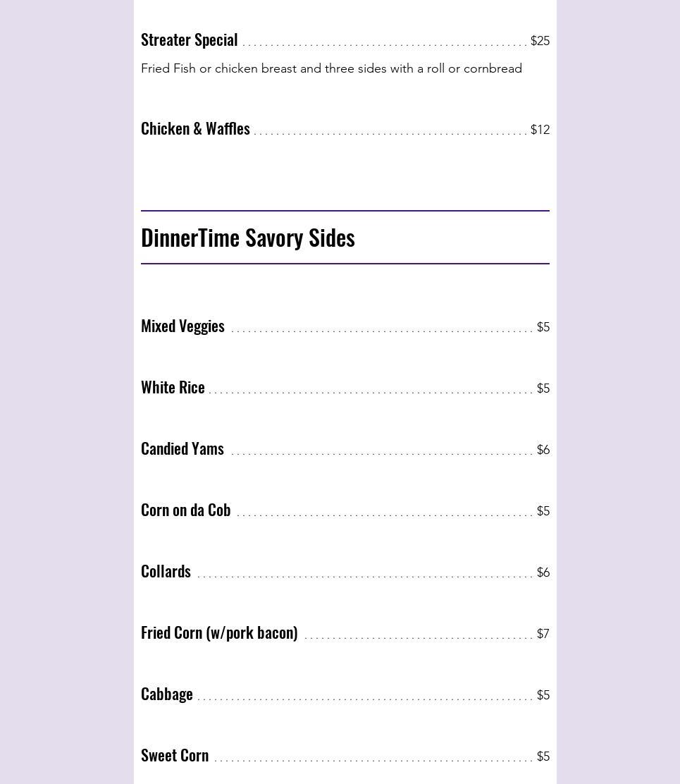Click the Sweet Corn item name

point(175,756)
